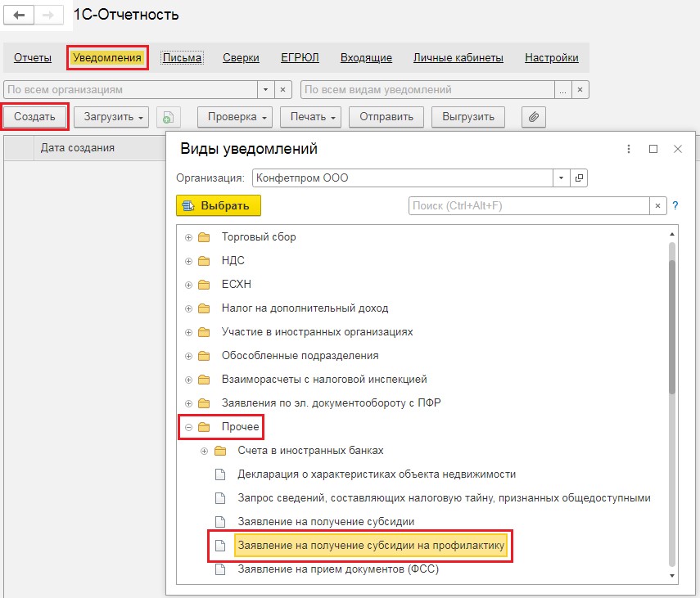The width and height of the screenshot is (700, 598).
Task: Click the green add-document icon beside Загрузить
Action: point(169,117)
